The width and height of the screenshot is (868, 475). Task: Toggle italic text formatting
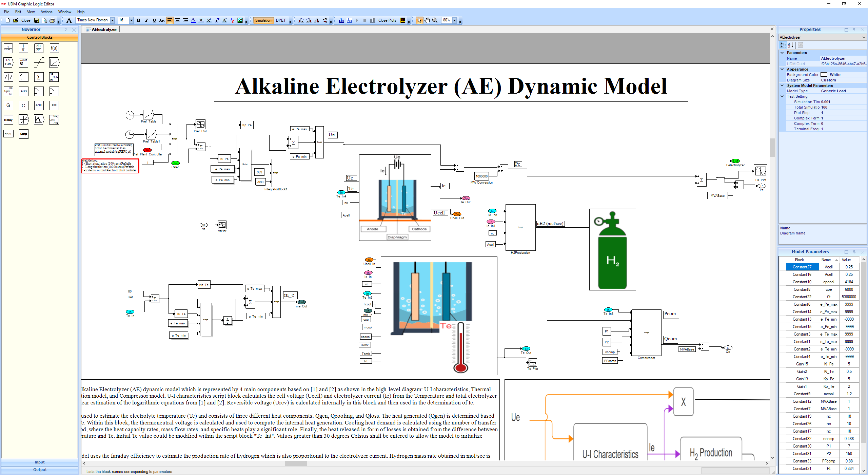point(146,20)
